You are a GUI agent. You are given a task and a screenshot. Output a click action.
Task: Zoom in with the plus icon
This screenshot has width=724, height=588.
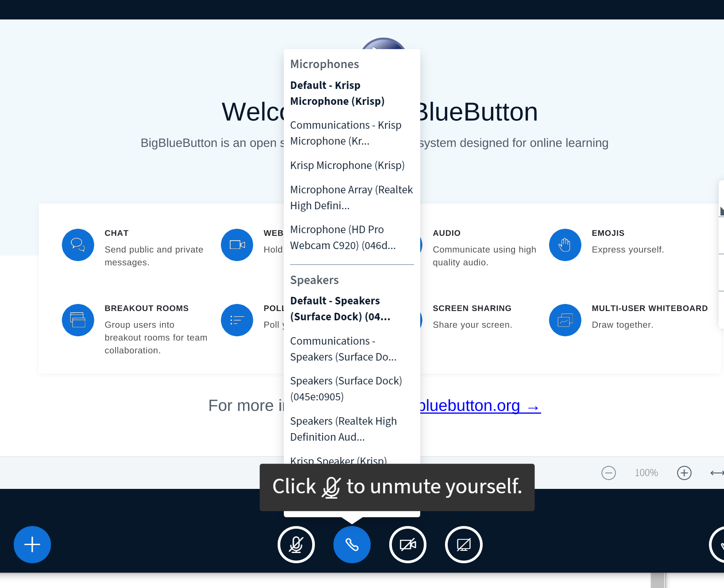(684, 473)
